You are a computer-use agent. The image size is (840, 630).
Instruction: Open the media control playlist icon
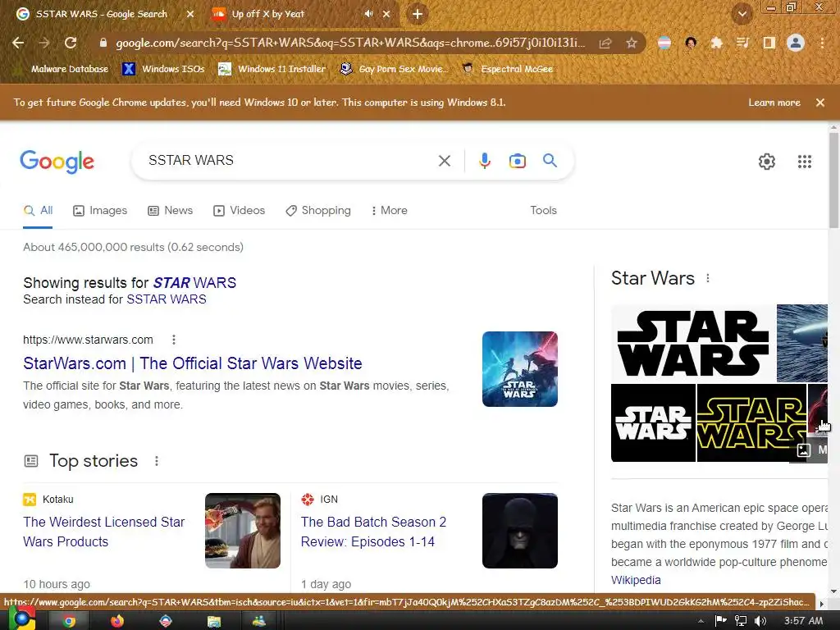(742, 43)
